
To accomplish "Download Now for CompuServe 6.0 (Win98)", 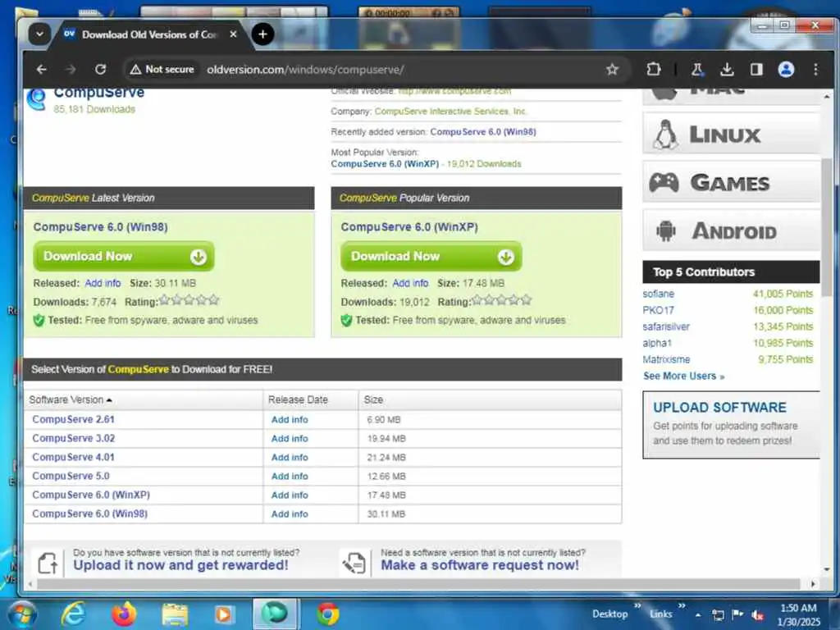I will click(124, 256).
